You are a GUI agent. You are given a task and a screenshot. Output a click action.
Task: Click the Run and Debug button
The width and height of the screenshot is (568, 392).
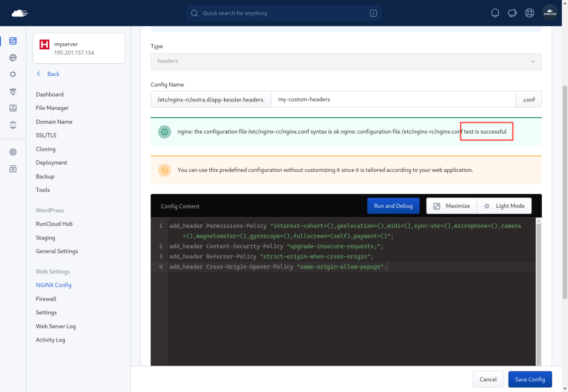coord(393,206)
